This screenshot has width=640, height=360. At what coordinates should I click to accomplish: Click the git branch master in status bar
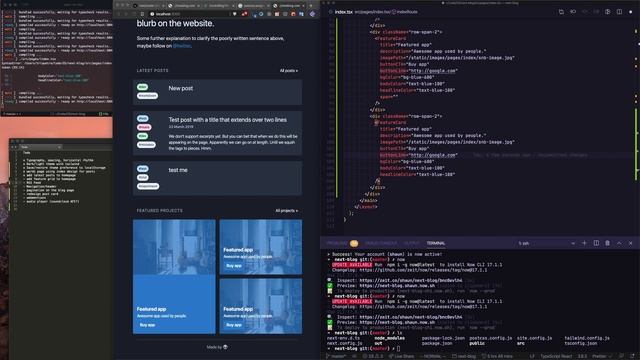click(x=336, y=356)
